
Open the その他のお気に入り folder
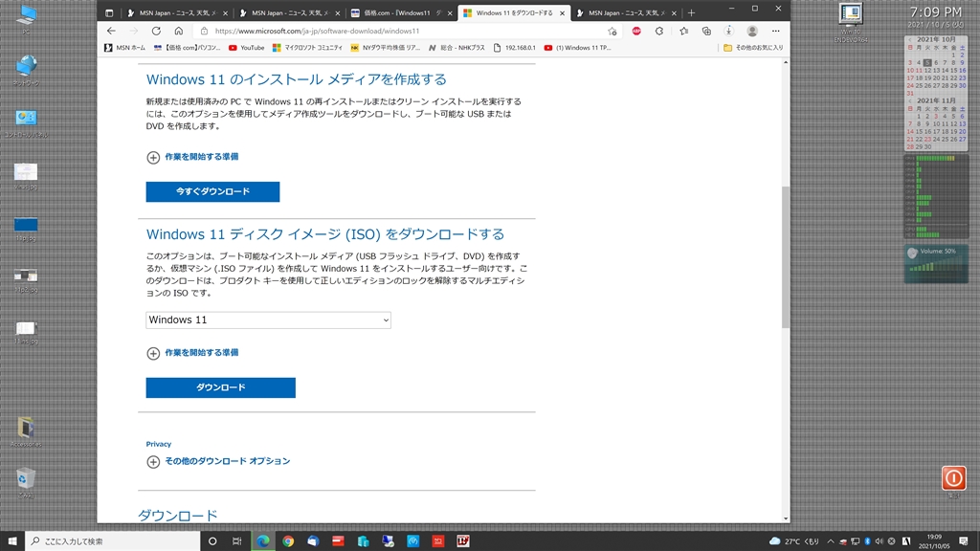[753, 48]
